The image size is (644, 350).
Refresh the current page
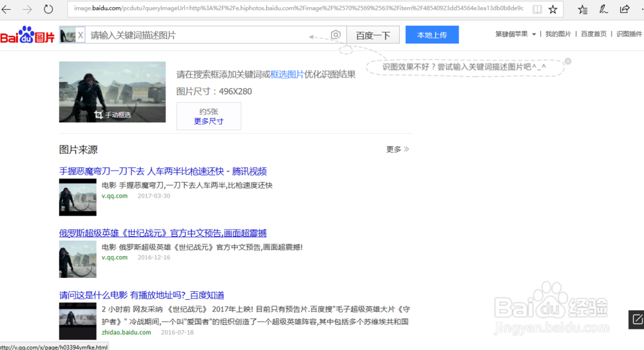(48, 9)
